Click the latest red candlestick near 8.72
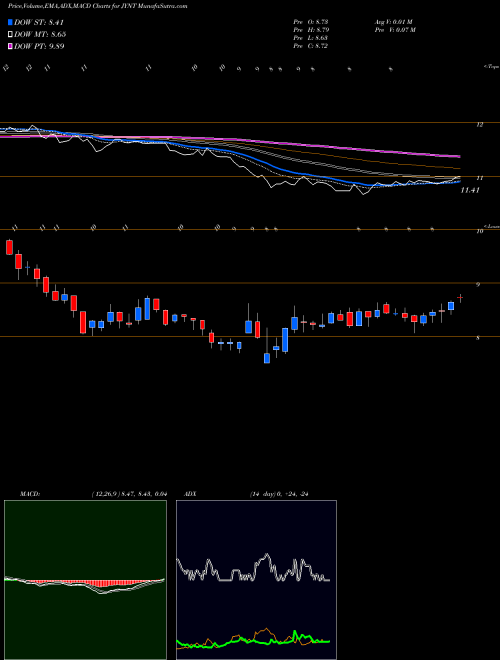The width and height of the screenshot is (500, 660). tap(460, 298)
